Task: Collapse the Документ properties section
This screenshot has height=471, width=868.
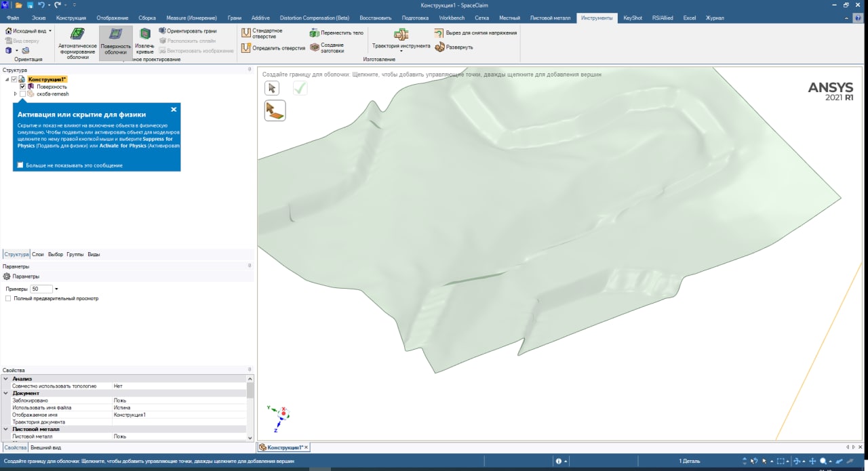Action: click(x=5, y=393)
